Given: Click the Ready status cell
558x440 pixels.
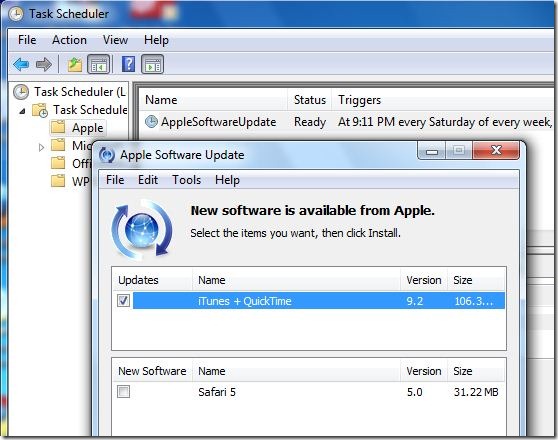Looking at the screenshot, I should pos(310,122).
